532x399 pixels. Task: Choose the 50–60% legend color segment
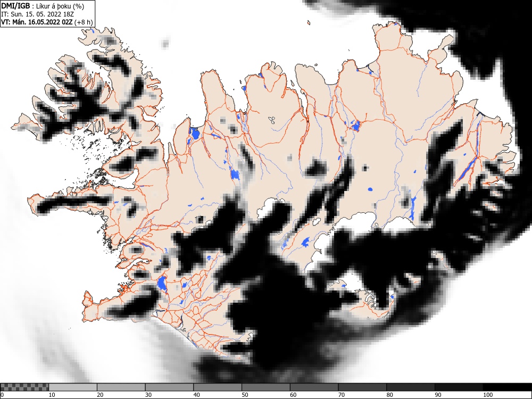[266, 387]
